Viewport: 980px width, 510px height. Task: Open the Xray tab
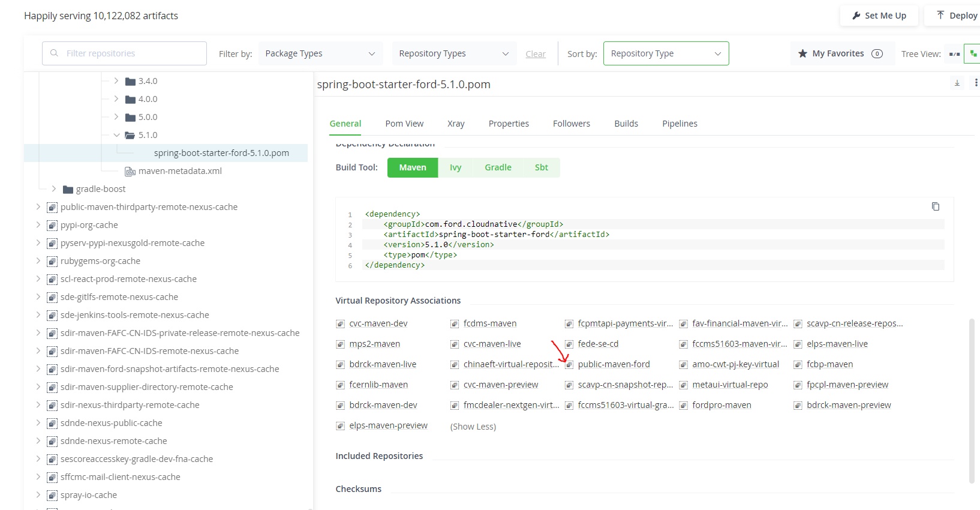click(456, 124)
